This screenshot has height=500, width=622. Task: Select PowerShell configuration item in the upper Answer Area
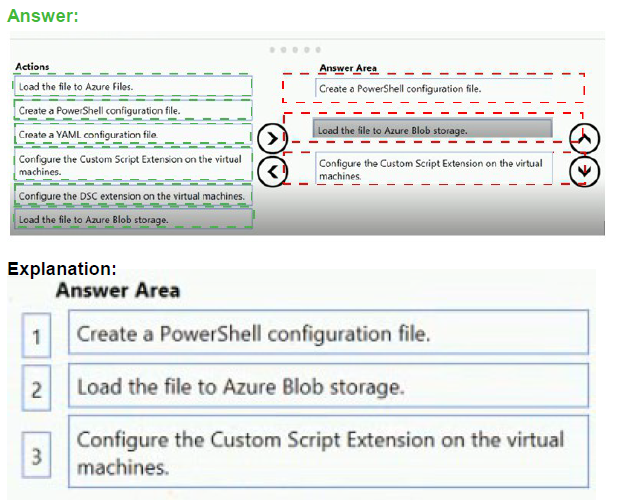(433, 88)
